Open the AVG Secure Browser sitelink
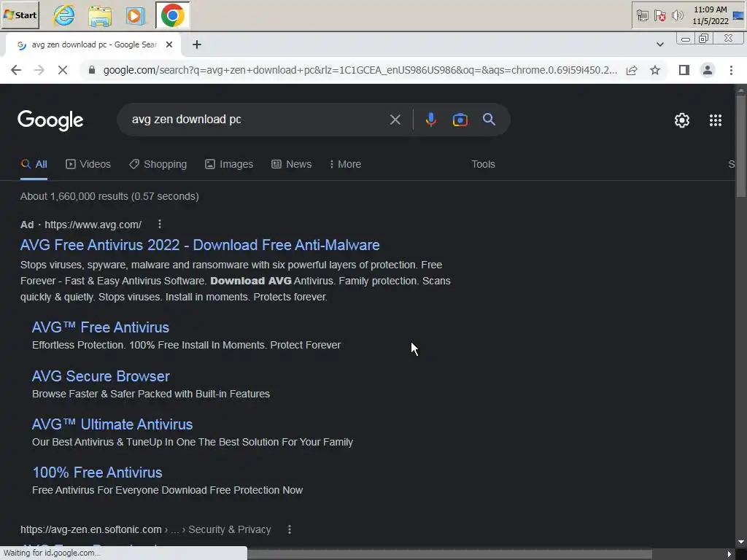Image resolution: width=747 pixels, height=560 pixels. click(101, 376)
